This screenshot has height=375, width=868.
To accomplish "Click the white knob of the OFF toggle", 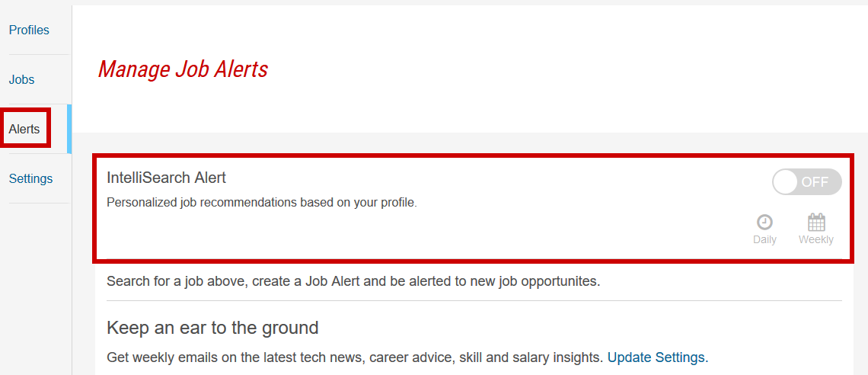I will (786, 182).
